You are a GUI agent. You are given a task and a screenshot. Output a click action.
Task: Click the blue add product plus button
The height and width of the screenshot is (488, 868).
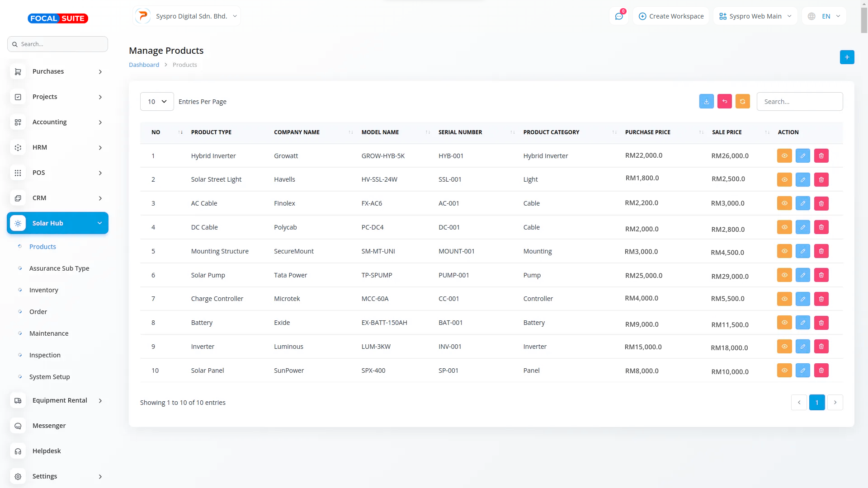[x=847, y=57]
